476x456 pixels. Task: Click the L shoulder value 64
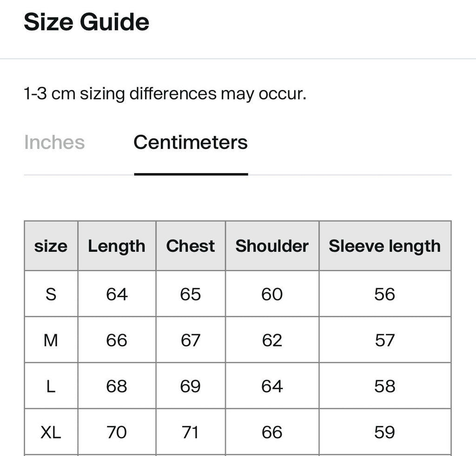[x=272, y=386]
